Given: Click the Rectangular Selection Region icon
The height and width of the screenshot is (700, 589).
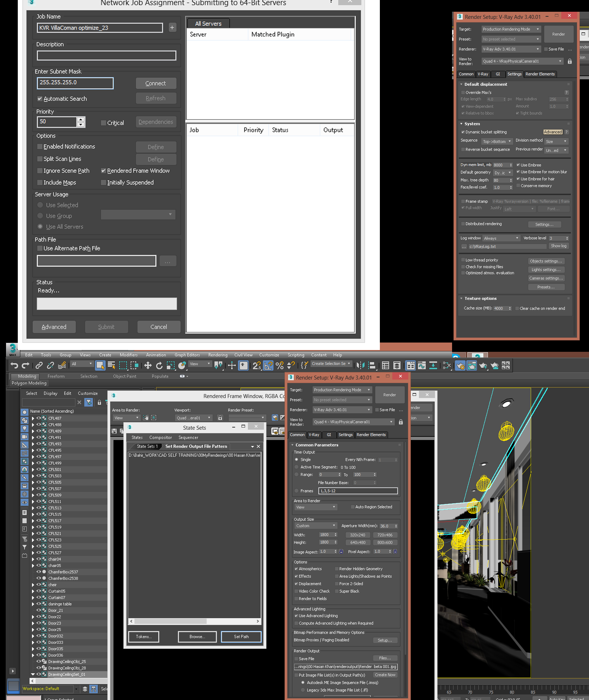Looking at the screenshot, I should point(123,365).
